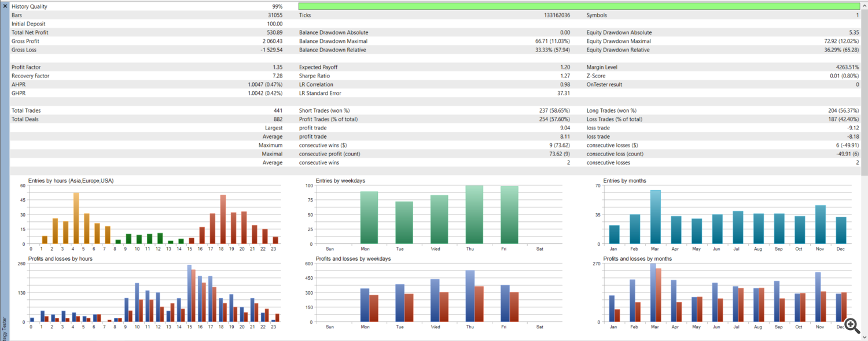Click the Entries by weekdays chart title
Viewport: 868px width, 341px height.
coord(340,181)
